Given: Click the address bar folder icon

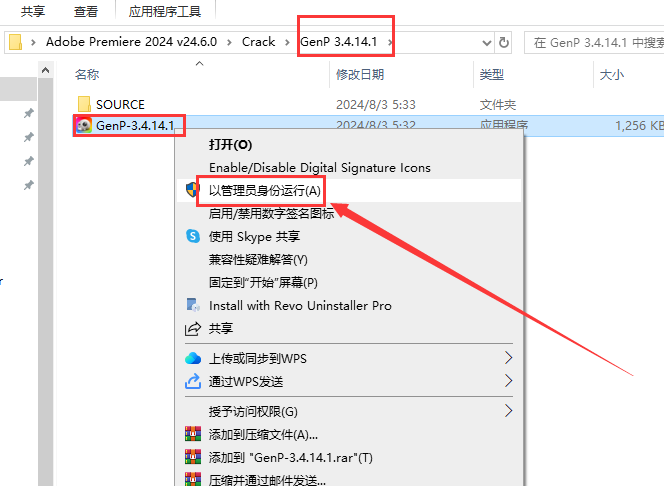Looking at the screenshot, I should [x=15, y=42].
